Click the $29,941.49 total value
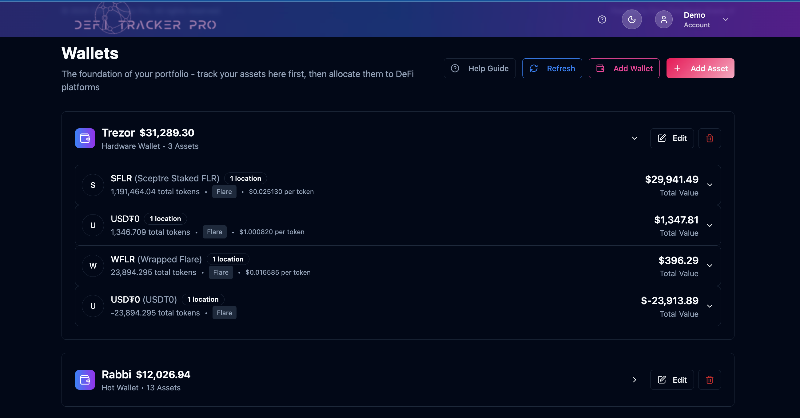Image resolution: width=800 pixels, height=418 pixels. point(671,180)
